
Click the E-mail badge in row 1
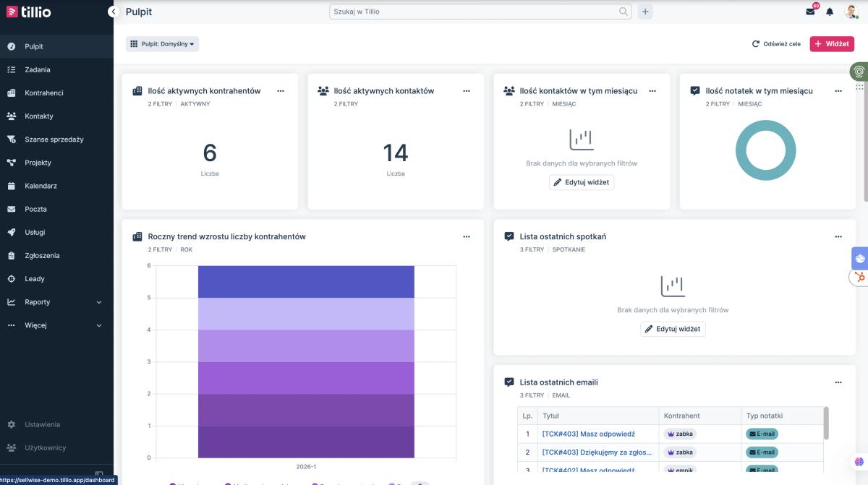coord(762,434)
